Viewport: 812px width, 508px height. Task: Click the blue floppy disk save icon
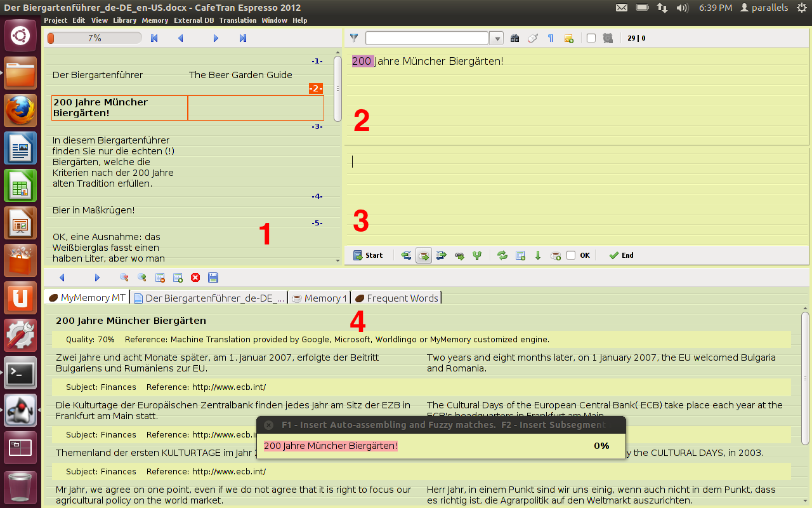(x=213, y=277)
